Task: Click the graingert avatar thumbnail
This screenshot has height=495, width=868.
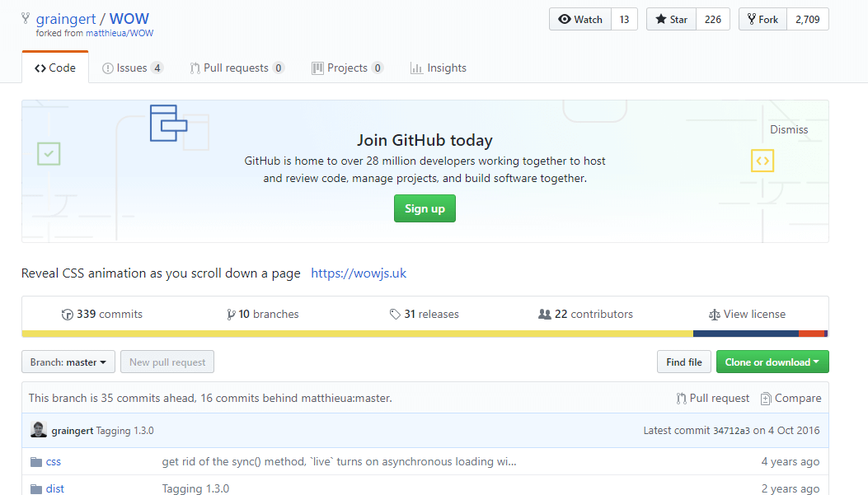Action: point(38,430)
